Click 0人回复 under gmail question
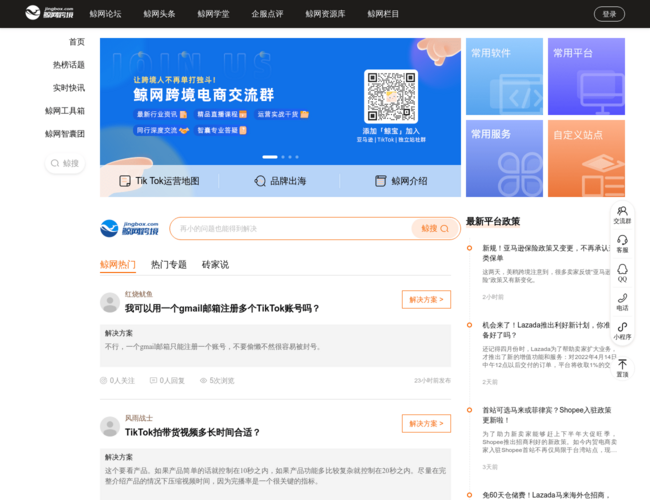Screen dimensions: 650x500 pyautogui.click(x=167, y=381)
